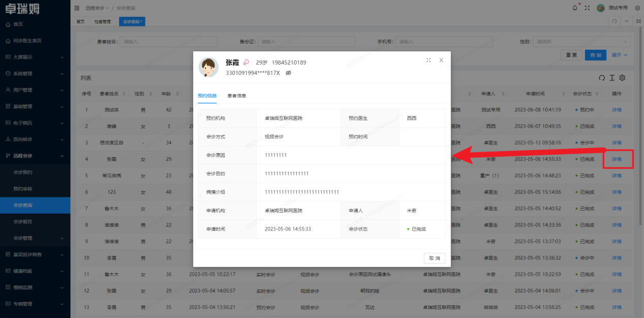Viewport: 644px width, 318px height.
Task: Sort by 患者姓名 column
Action: pos(123,94)
